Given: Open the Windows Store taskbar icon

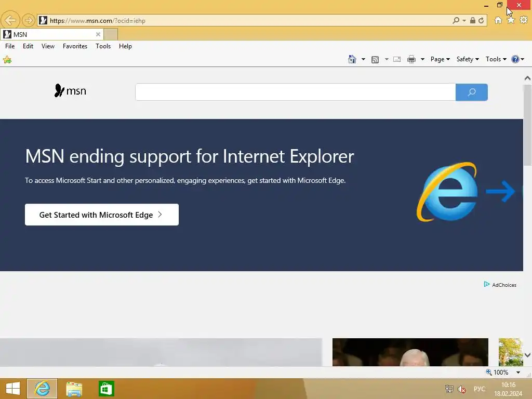Looking at the screenshot, I should [106, 389].
